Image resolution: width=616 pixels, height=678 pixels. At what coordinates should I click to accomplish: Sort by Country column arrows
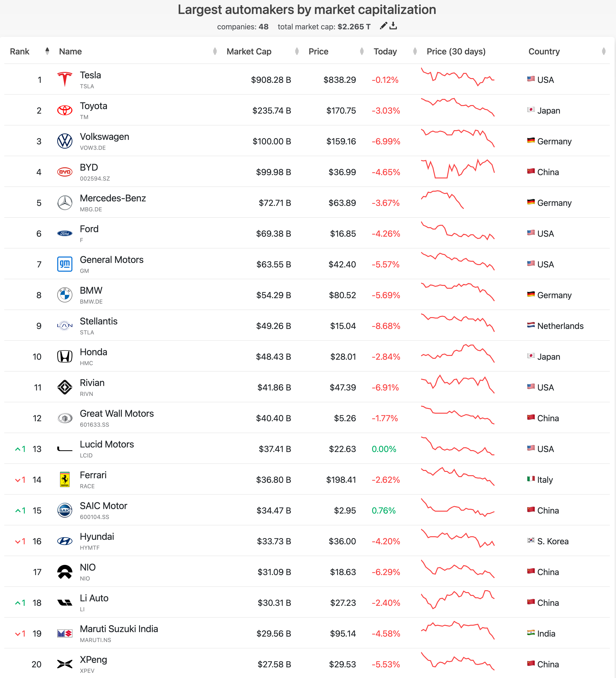(604, 51)
